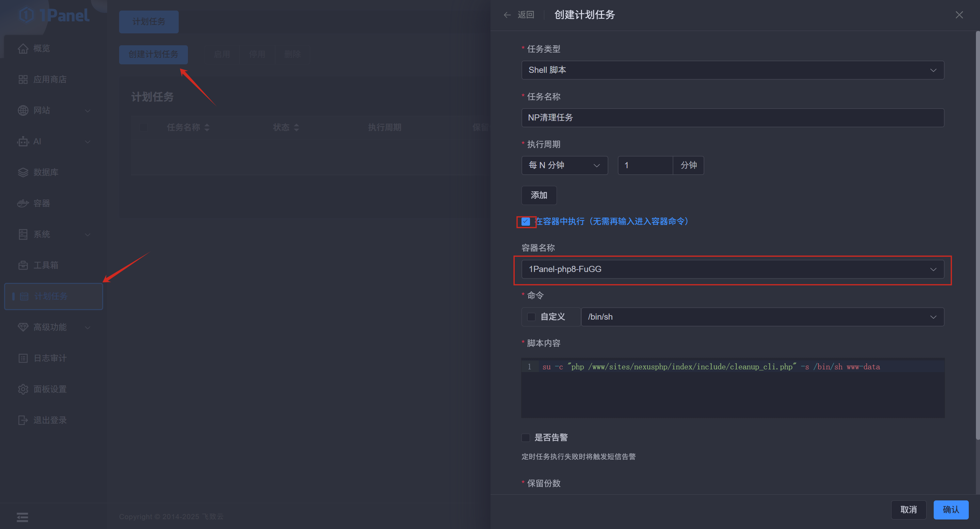Check the 是否告警 alert checkbox
Image resolution: width=980 pixels, height=529 pixels.
tap(525, 438)
